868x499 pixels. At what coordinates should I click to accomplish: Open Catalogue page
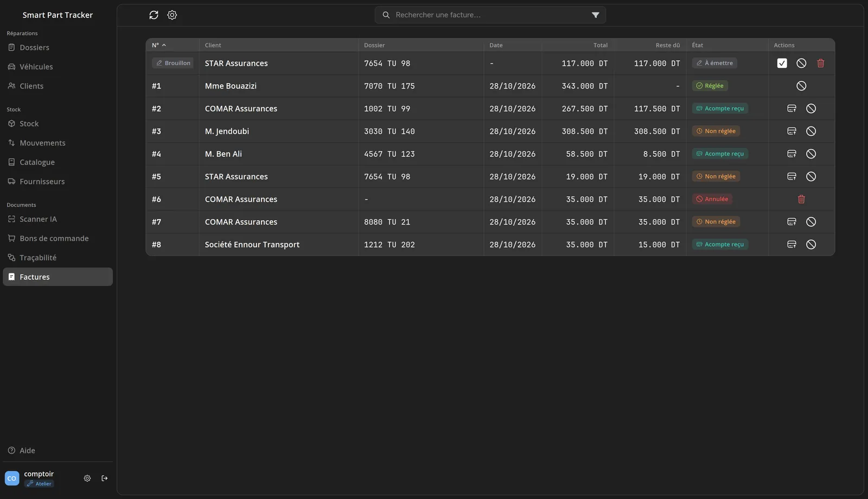click(x=58, y=162)
